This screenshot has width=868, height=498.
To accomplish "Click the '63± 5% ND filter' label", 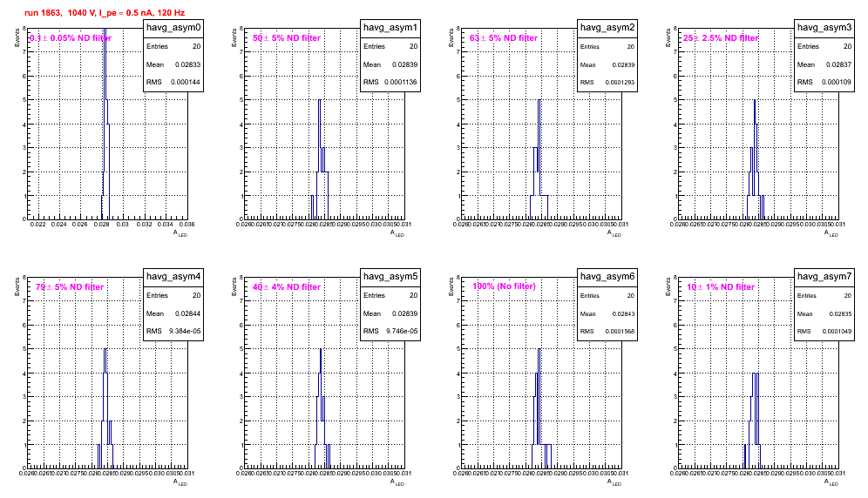I will click(x=504, y=38).
